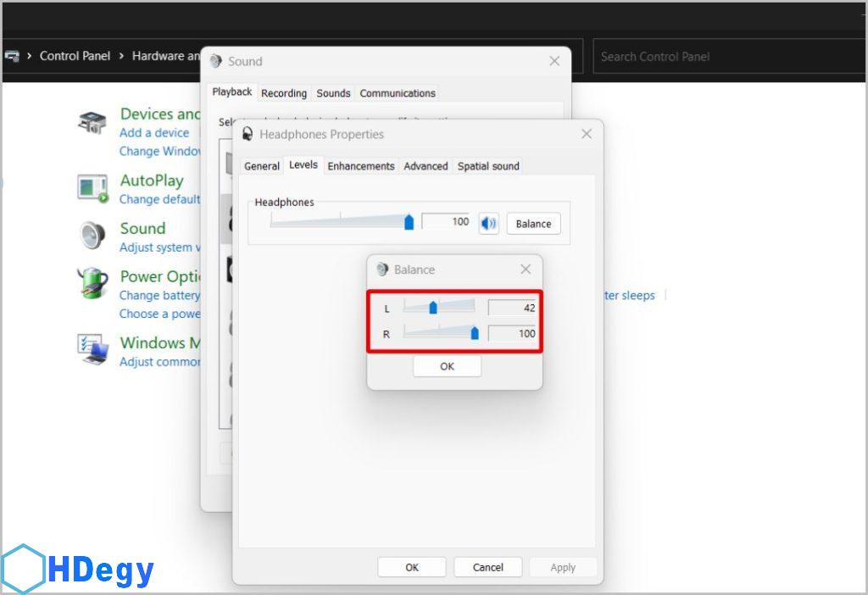Viewport: 868px width, 595px height.
Task: Click the Control Panel breadcrumb icon
Action: tap(12, 56)
